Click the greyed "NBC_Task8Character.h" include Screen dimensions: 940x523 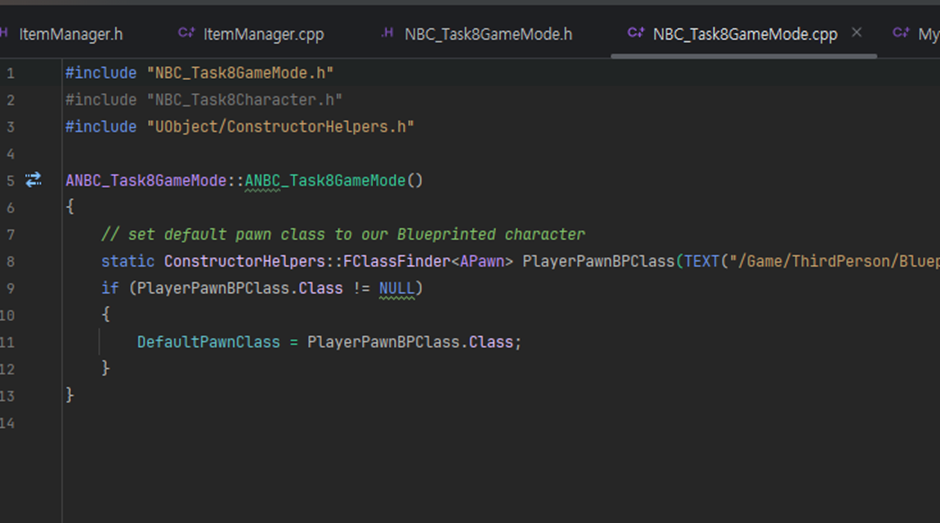[x=245, y=100]
